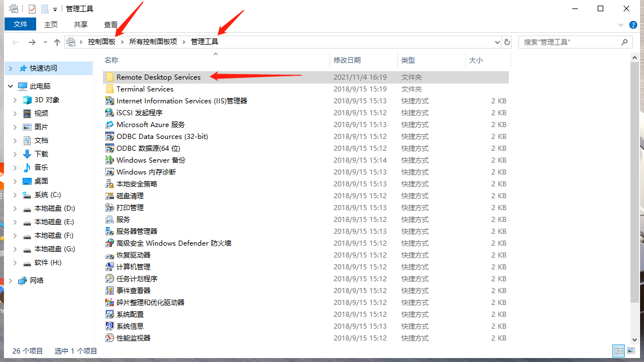The width and height of the screenshot is (644, 362).
Task: Expand the ribbon with chevron
Action: (621, 25)
